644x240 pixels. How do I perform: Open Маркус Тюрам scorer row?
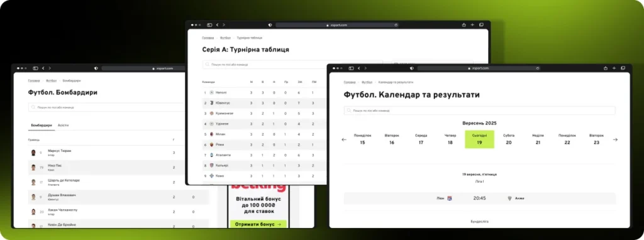tap(107, 153)
